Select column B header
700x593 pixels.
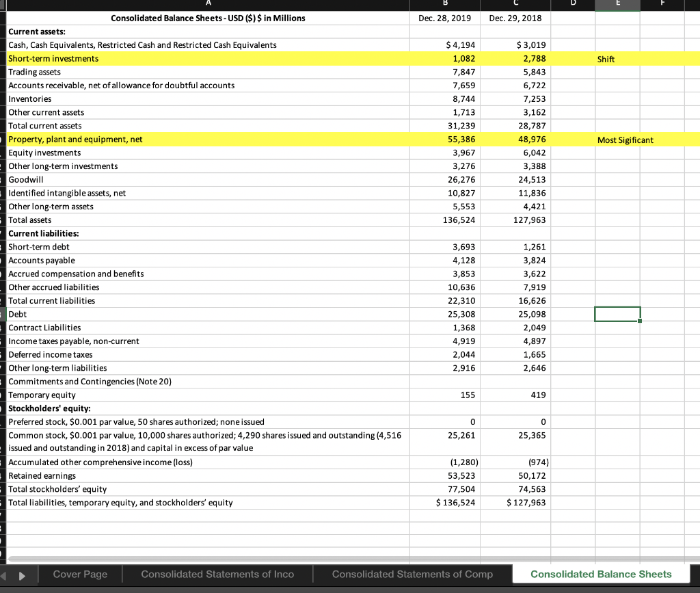444,4
